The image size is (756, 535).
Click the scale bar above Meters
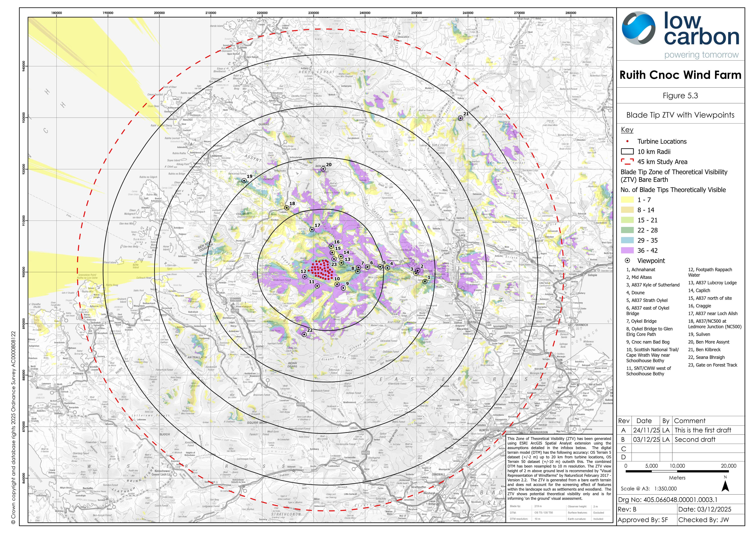[677, 471]
